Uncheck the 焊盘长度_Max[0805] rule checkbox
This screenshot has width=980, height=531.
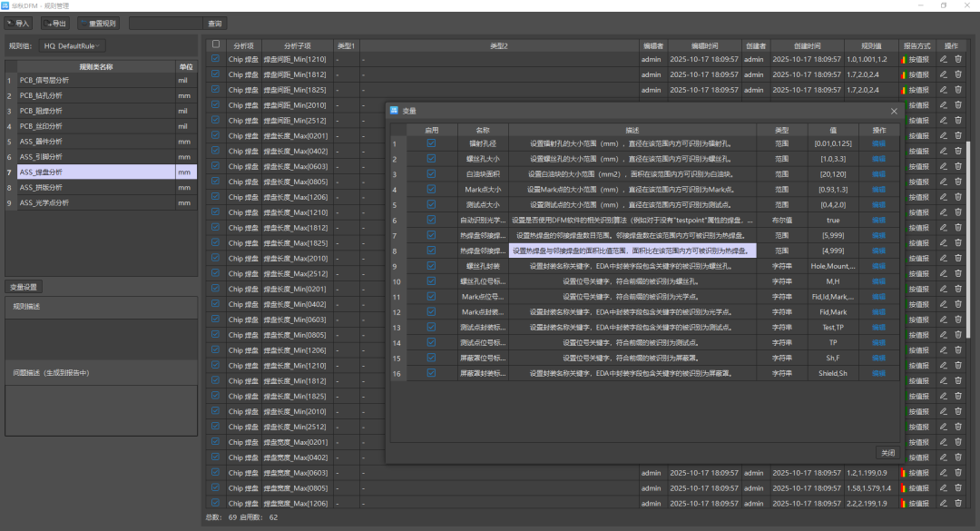(x=216, y=182)
